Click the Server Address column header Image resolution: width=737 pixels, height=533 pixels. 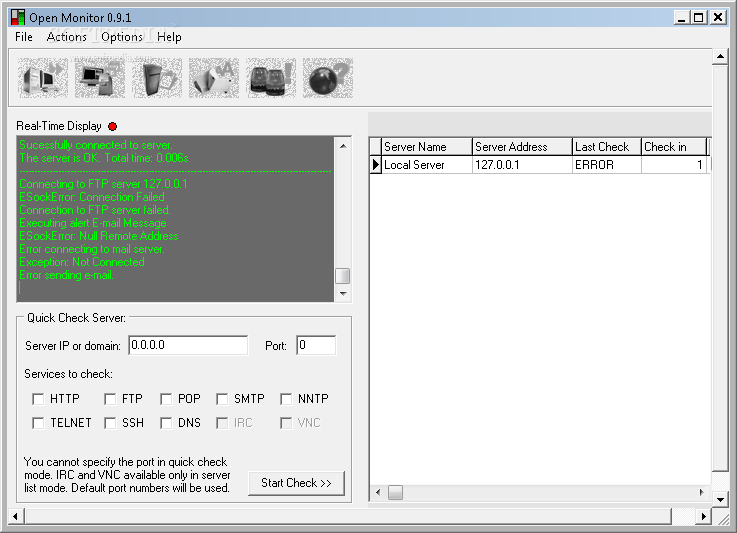(522, 147)
